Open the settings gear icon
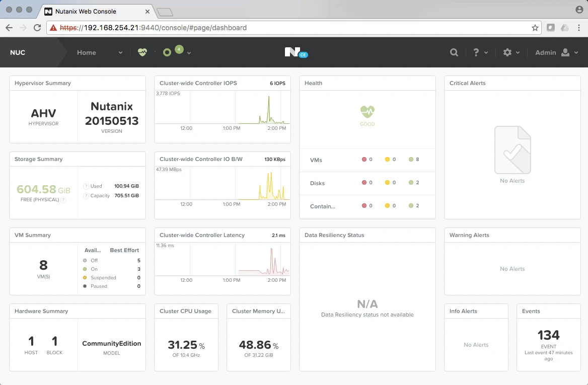 [x=507, y=52]
